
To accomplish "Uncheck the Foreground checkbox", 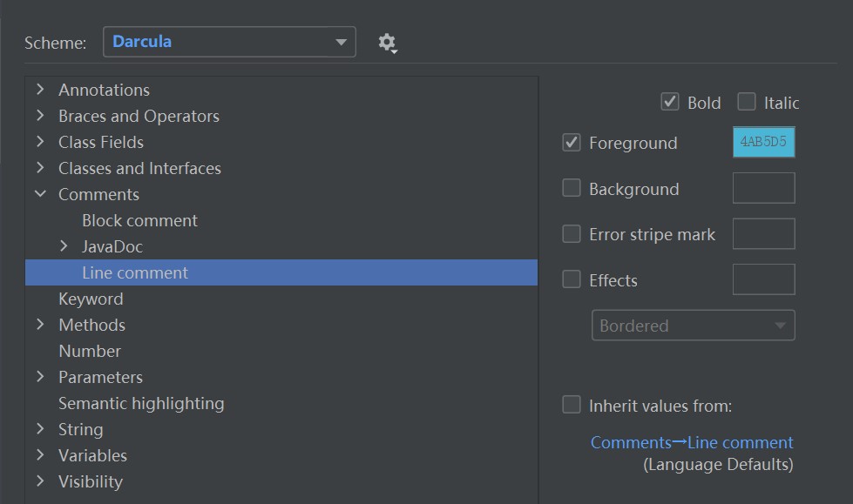I will click(x=572, y=142).
